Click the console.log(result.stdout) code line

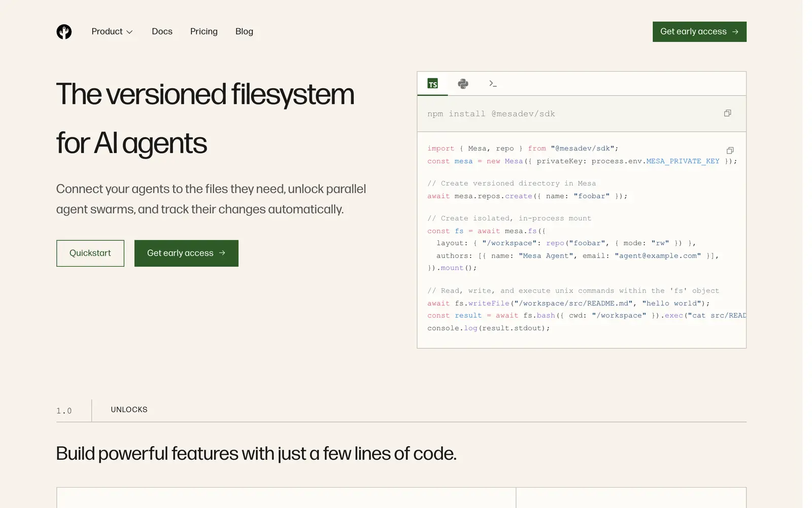point(489,328)
